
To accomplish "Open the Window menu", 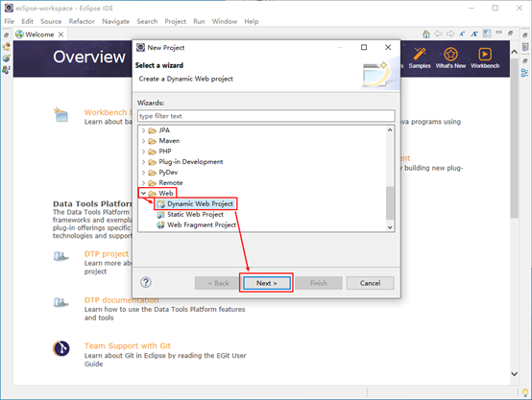I will coord(225,21).
